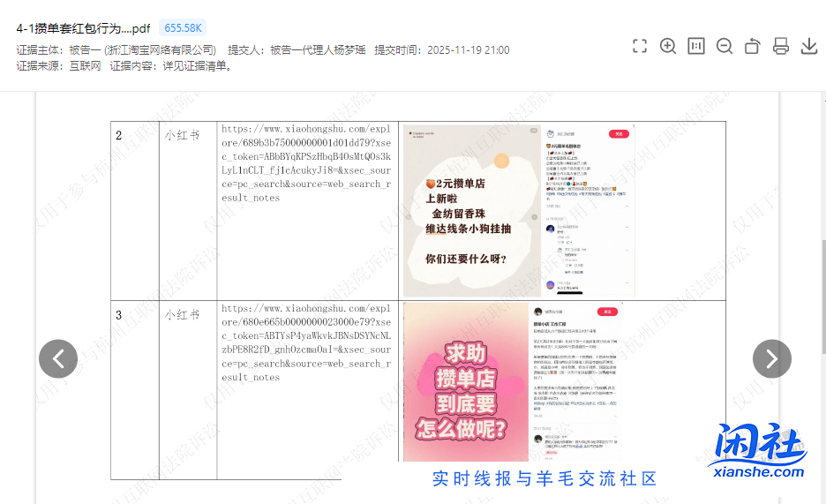Download the PDF file
The image size is (826, 504).
pos(809,47)
